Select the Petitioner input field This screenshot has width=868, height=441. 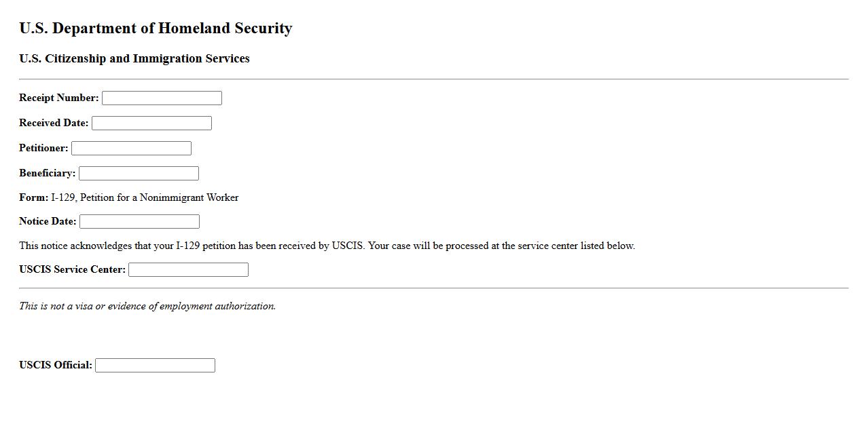(x=131, y=149)
